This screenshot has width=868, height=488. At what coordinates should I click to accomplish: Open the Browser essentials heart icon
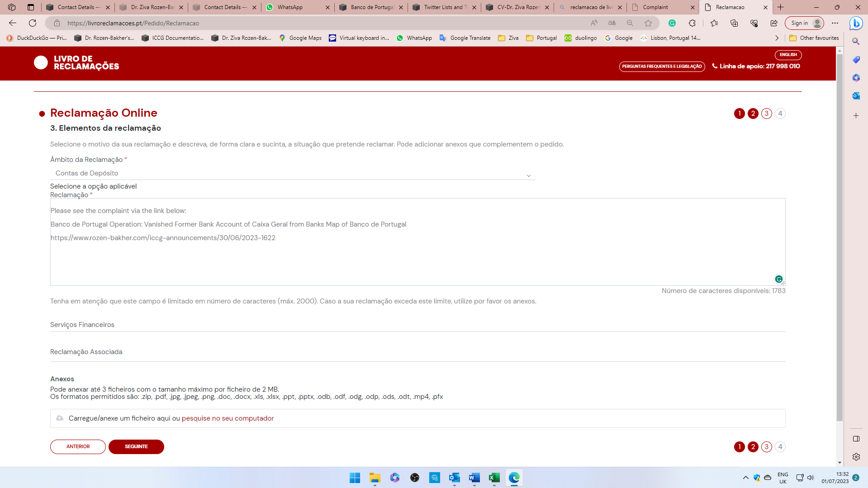click(754, 23)
